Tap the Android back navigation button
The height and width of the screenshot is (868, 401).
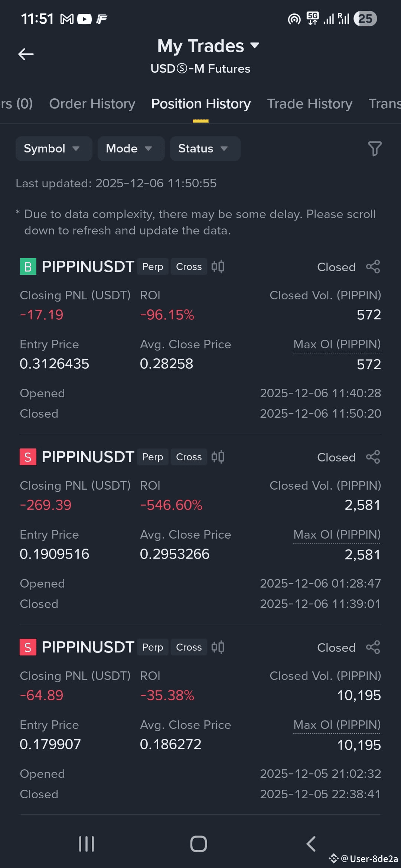pyautogui.click(x=311, y=844)
